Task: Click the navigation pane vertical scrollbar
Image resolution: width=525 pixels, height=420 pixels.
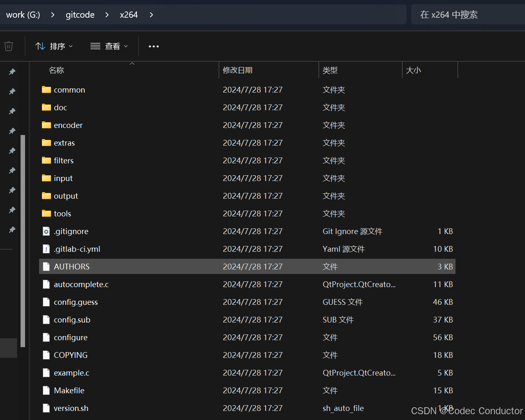Action: click(x=23, y=239)
